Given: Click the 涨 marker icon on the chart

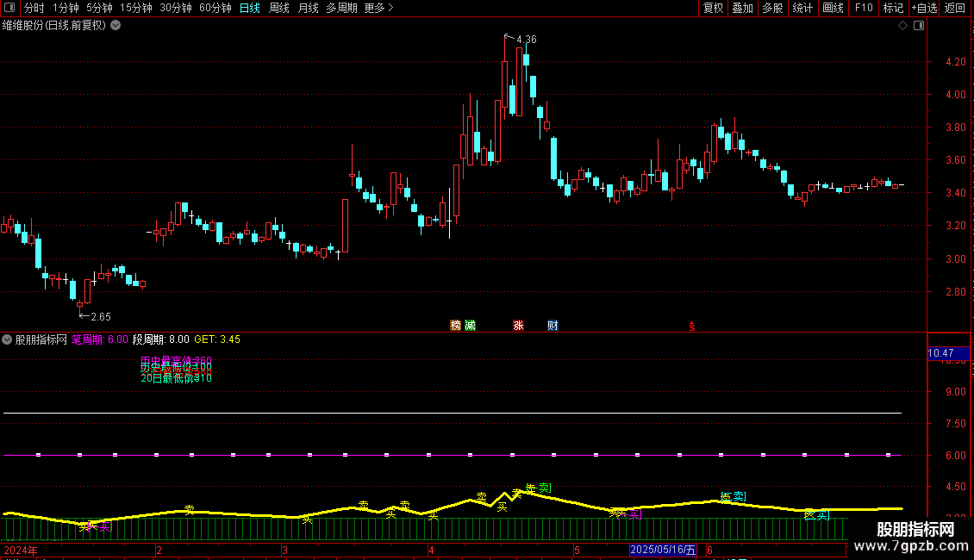Looking at the screenshot, I should point(518,326).
